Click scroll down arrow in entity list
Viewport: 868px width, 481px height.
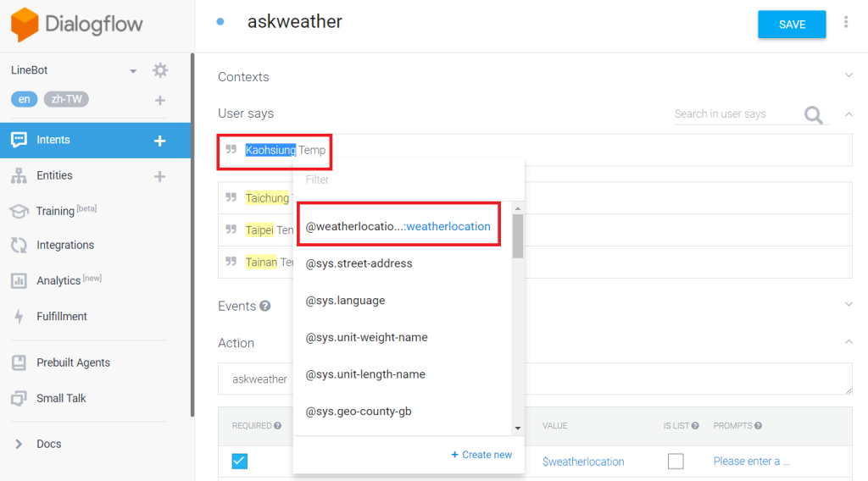pos(518,428)
